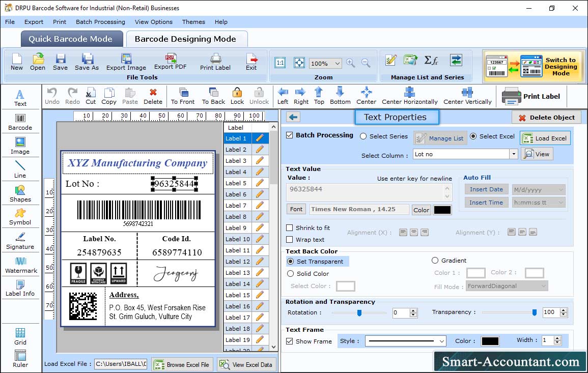Open the File menu

10,22
